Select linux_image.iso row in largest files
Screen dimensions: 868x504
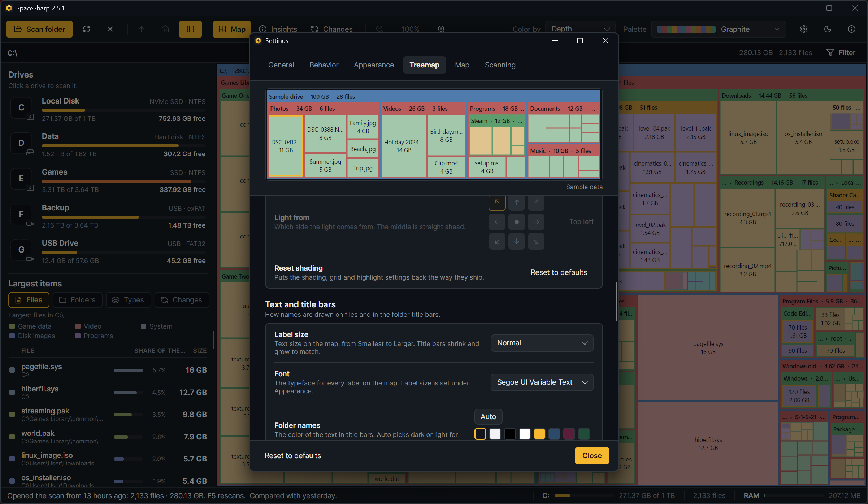tap(108, 459)
